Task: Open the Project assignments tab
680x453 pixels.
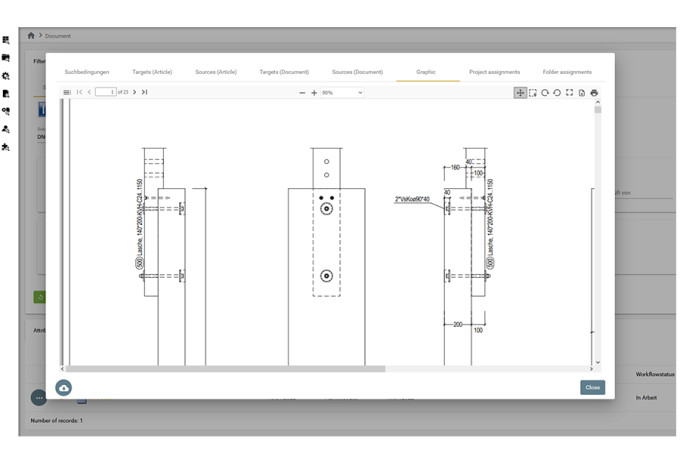Action: pos(494,72)
